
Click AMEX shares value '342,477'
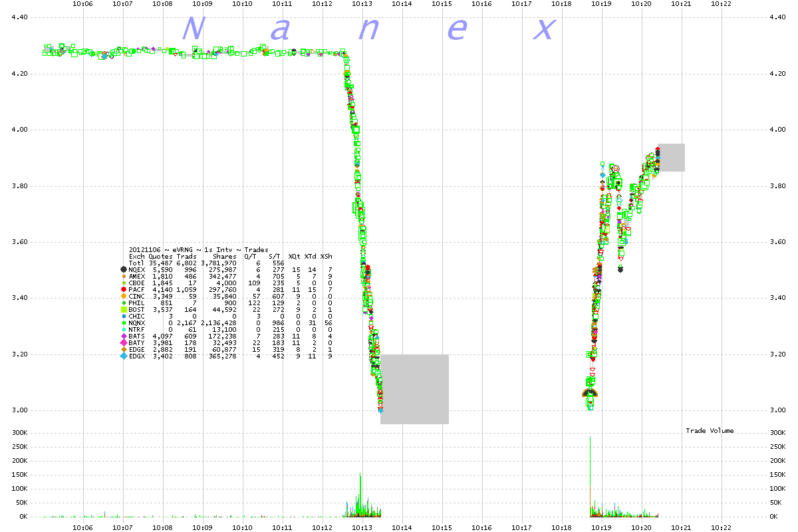pyautogui.click(x=223, y=278)
